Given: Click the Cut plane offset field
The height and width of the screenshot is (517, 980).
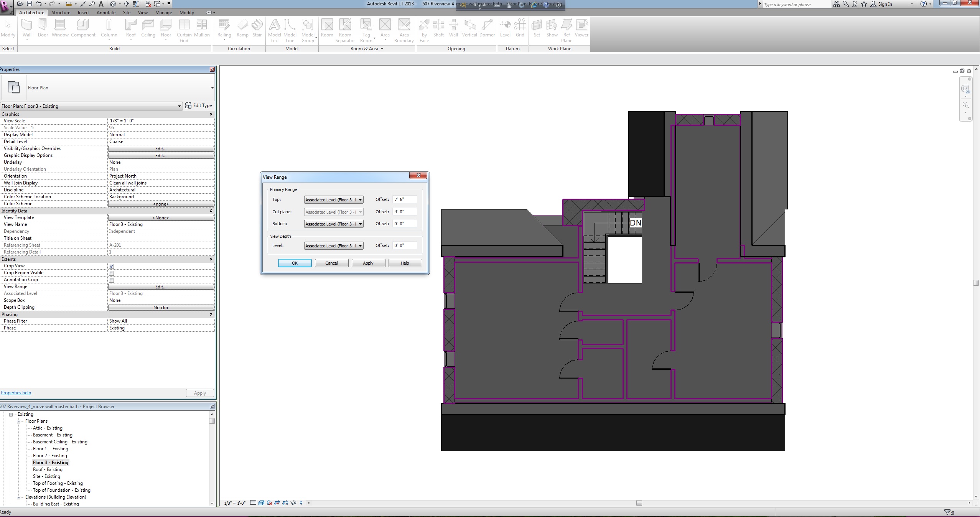Looking at the screenshot, I should coord(404,212).
